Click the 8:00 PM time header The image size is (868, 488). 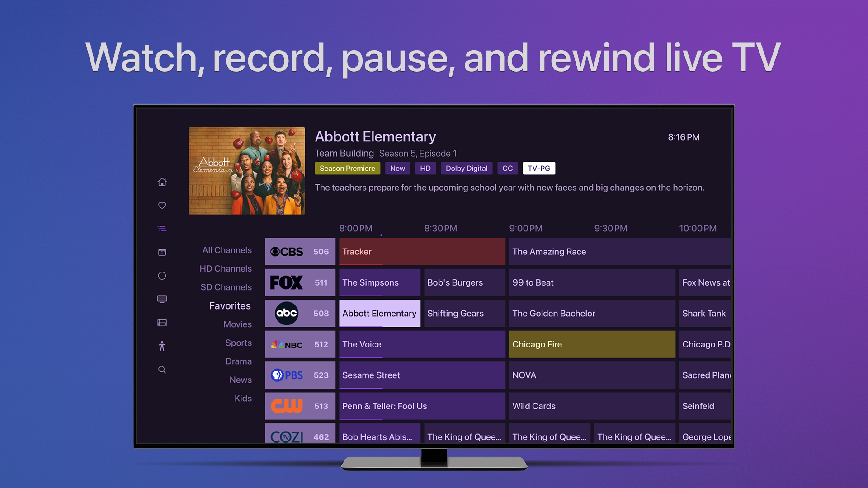point(356,228)
